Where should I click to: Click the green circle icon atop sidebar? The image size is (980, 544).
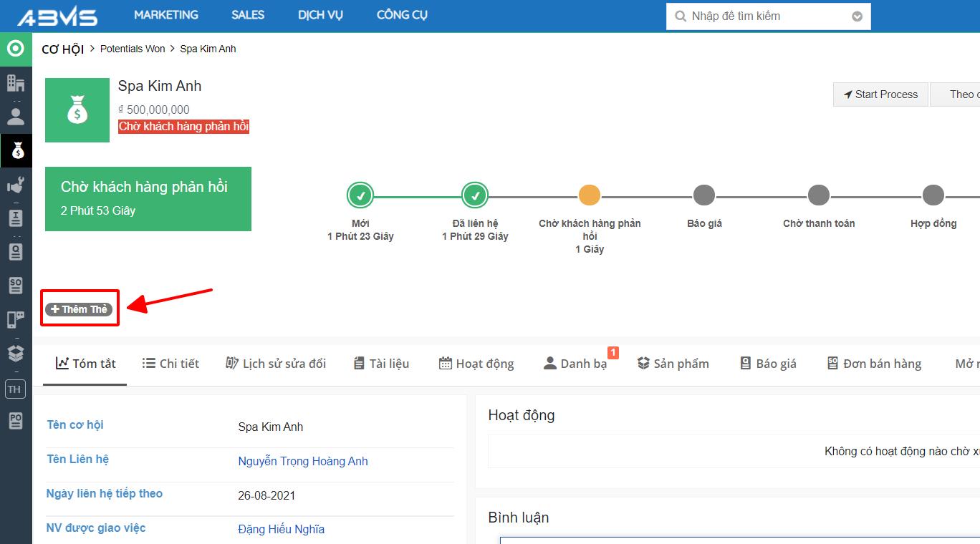16,49
